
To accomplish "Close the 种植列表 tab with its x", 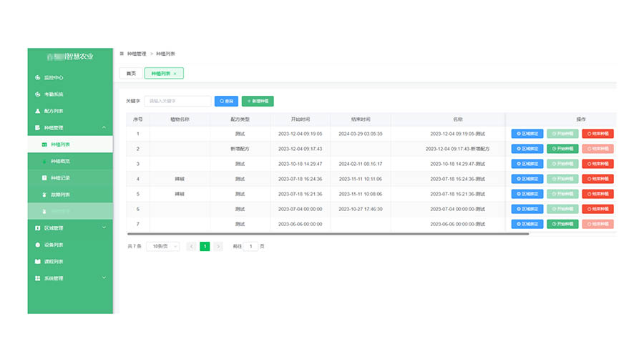I will point(175,74).
